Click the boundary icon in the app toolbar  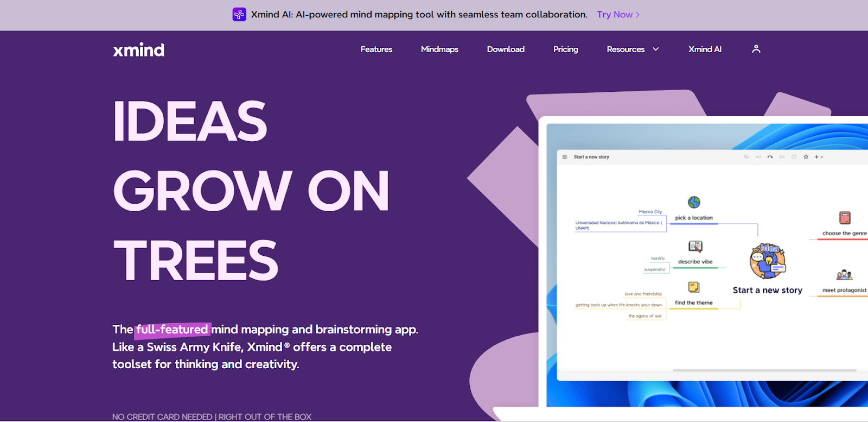[x=794, y=157]
